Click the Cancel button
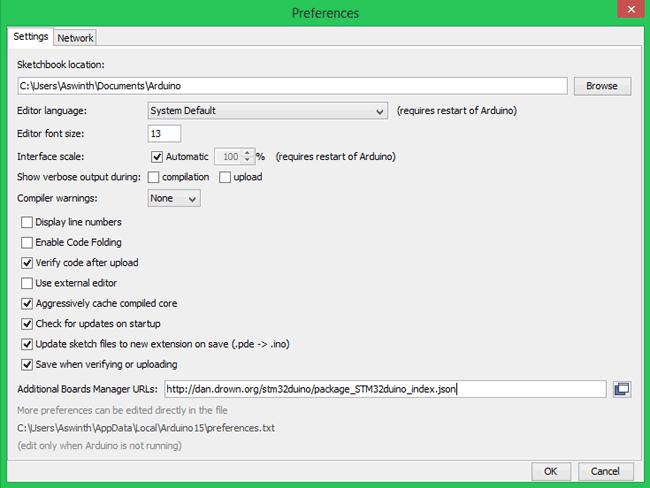The image size is (650, 488). pyautogui.click(x=605, y=471)
